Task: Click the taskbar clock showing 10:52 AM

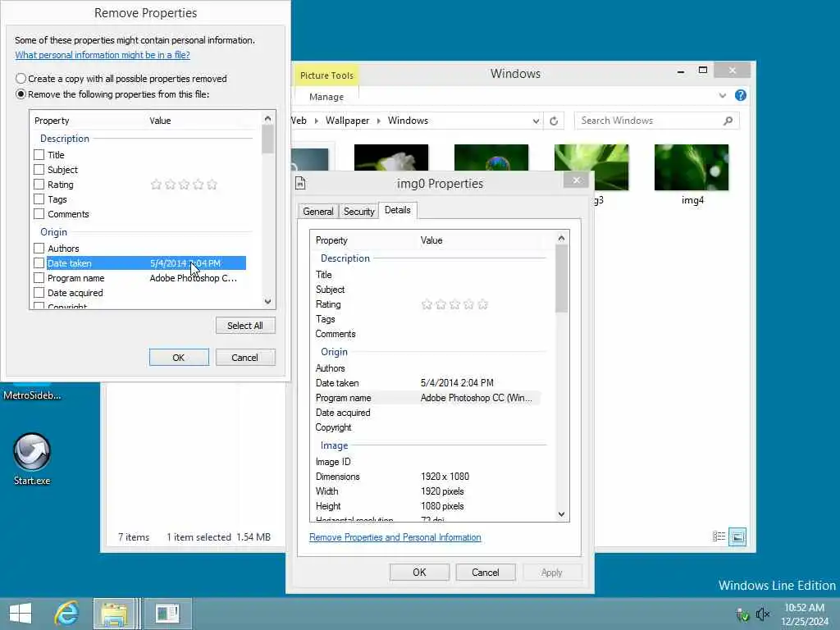Action: pyautogui.click(x=804, y=614)
